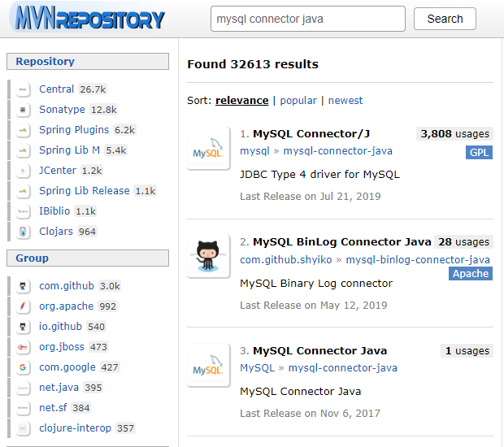Open MySQL logo thumbnail of result 3
Viewport: 504px width, 447px height.
[x=209, y=365]
